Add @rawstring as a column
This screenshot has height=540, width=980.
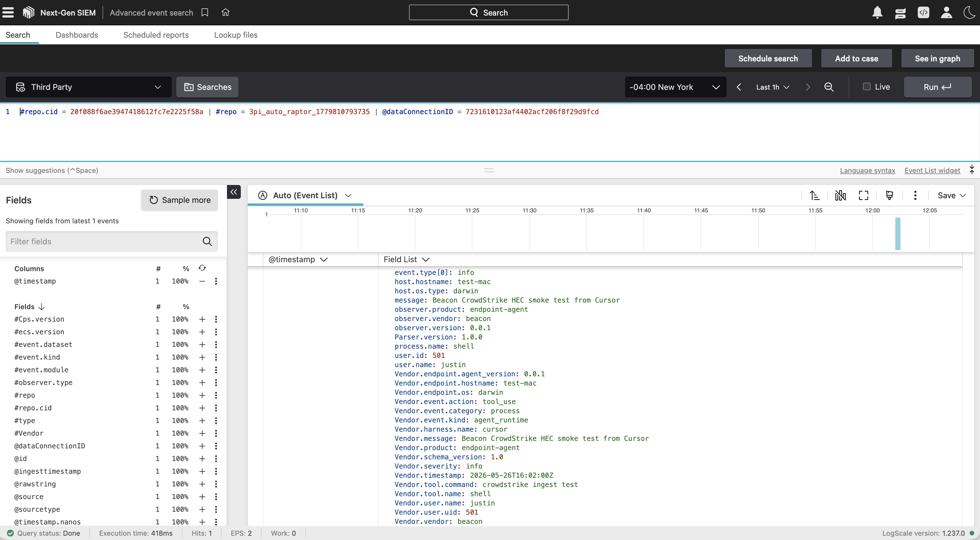[202, 484]
